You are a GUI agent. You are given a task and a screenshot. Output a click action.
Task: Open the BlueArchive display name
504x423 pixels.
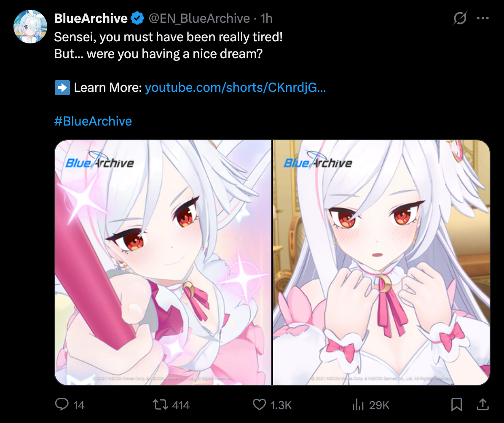pos(91,18)
